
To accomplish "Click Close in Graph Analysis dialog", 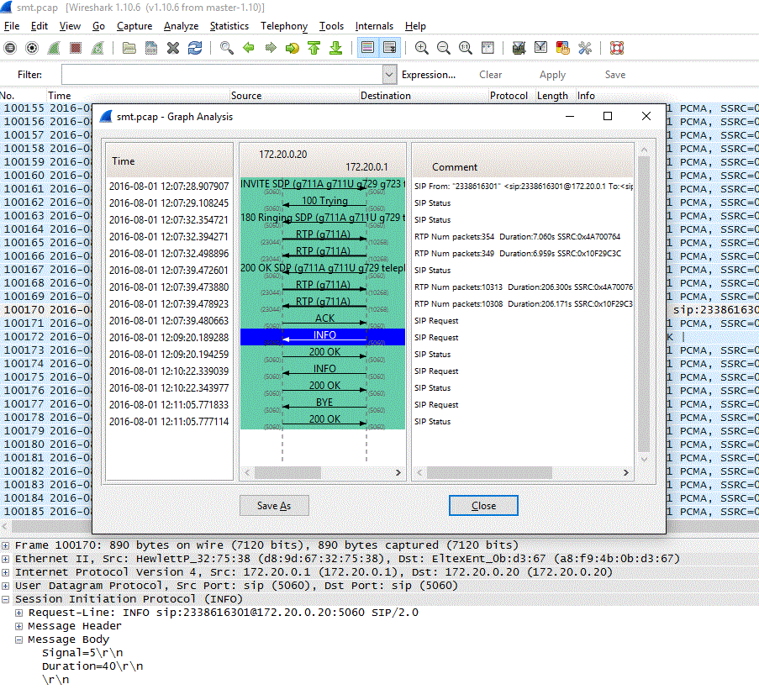I will tap(483, 505).
